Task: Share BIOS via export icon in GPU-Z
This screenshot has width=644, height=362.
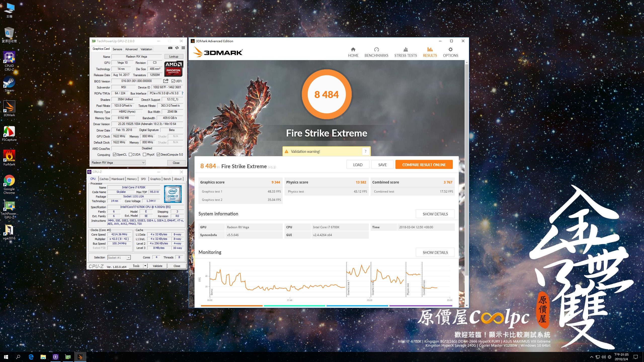Action: click(166, 81)
